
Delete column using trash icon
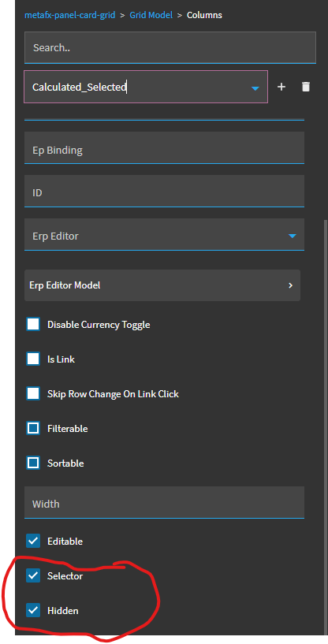(305, 87)
